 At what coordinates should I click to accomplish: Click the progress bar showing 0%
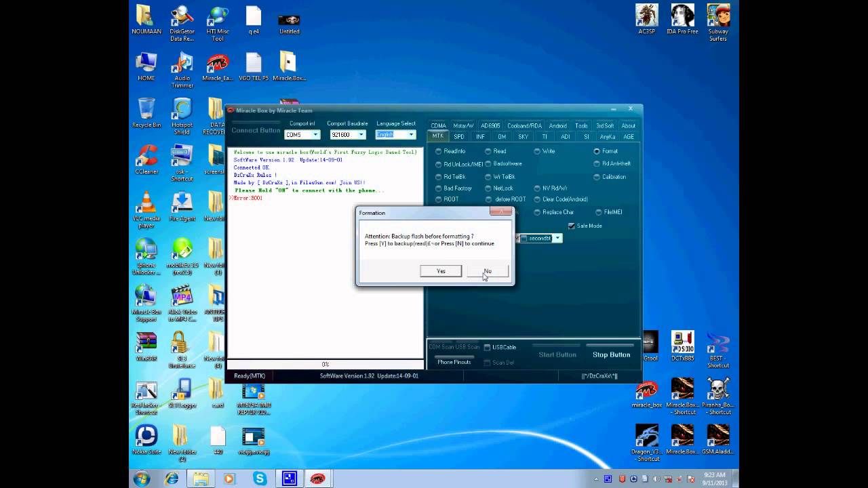(x=325, y=365)
